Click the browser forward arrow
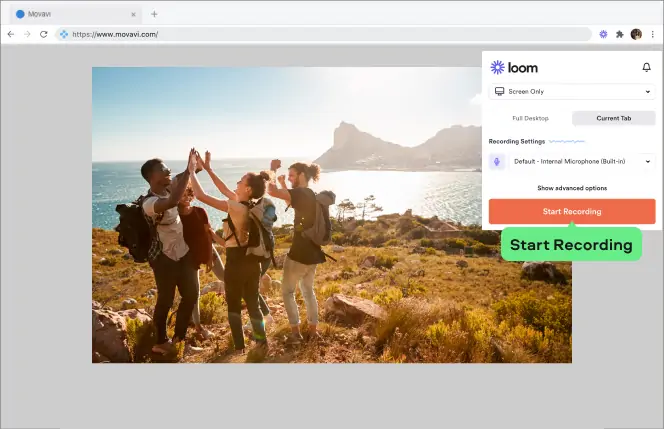This screenshot has height=429, width=664. point(27,34)
